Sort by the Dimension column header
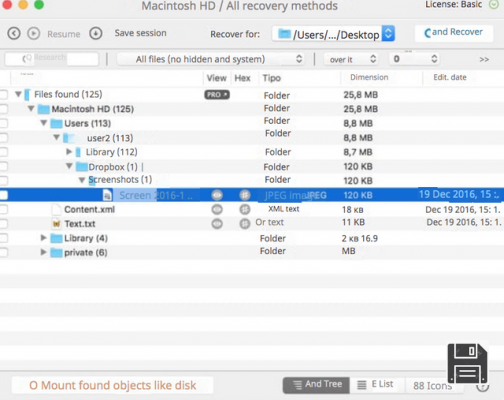The width and height of the screenshot is (504, 400). (x=369, y=77)
